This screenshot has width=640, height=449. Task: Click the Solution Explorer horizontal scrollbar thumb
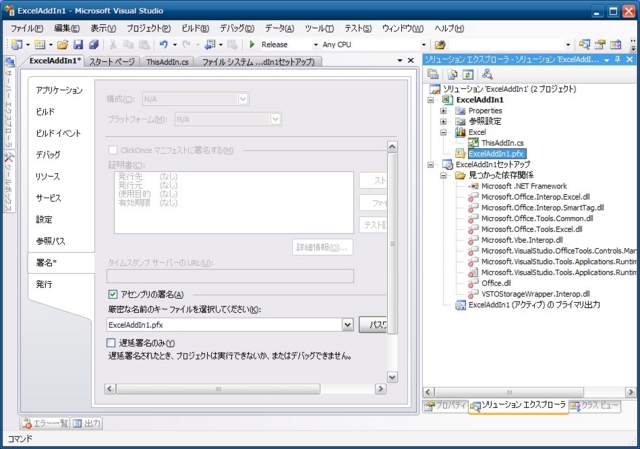pos(509,392)
